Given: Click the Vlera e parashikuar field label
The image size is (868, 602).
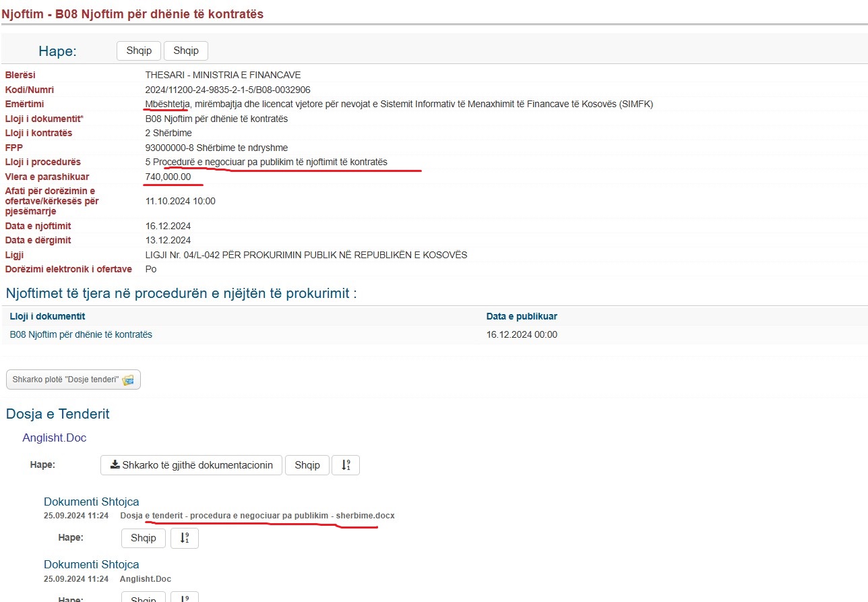Looking at the screenshot, I should coord(47,177).
